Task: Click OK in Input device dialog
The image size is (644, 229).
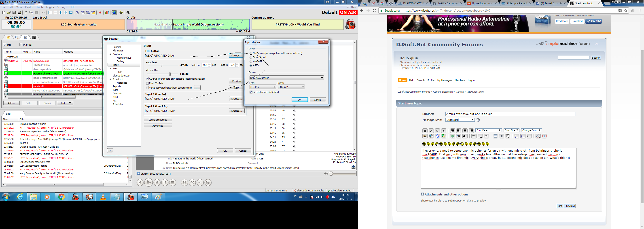Action: tap(299, 100)
